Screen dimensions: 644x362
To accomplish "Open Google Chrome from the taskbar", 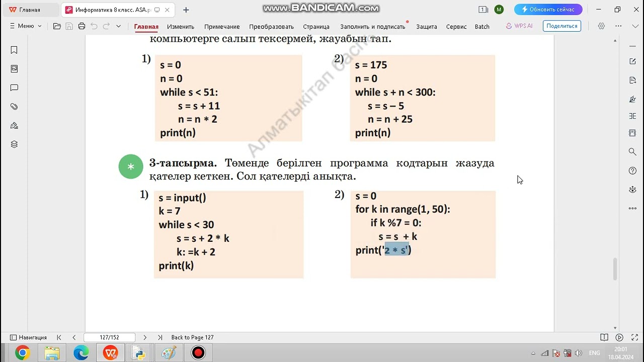I will tap(22, 353).
